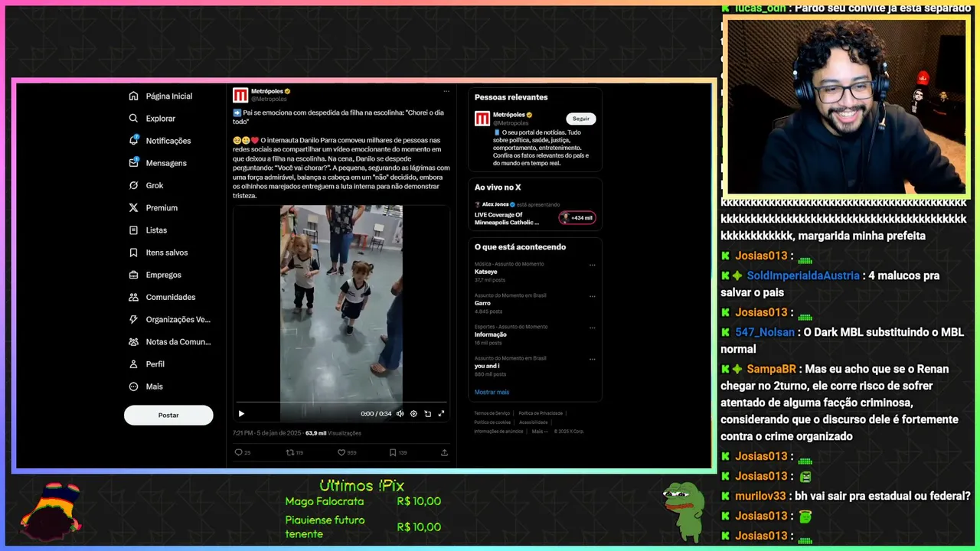
Task: Reply to the post via comment icon
Action: point(238,452)
